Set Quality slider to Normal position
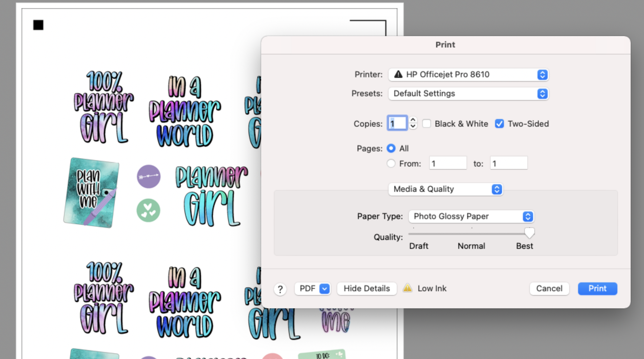This screenshot has width=644, height=359. tap(472, 234)
